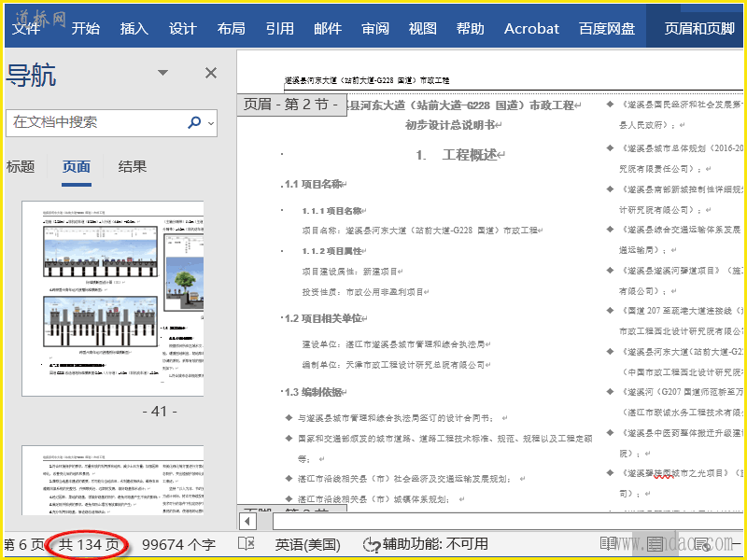This screenshot has height=560, width=747.
Task: Click the proofing book icon in status bar
Action: [x=246, y=544]
